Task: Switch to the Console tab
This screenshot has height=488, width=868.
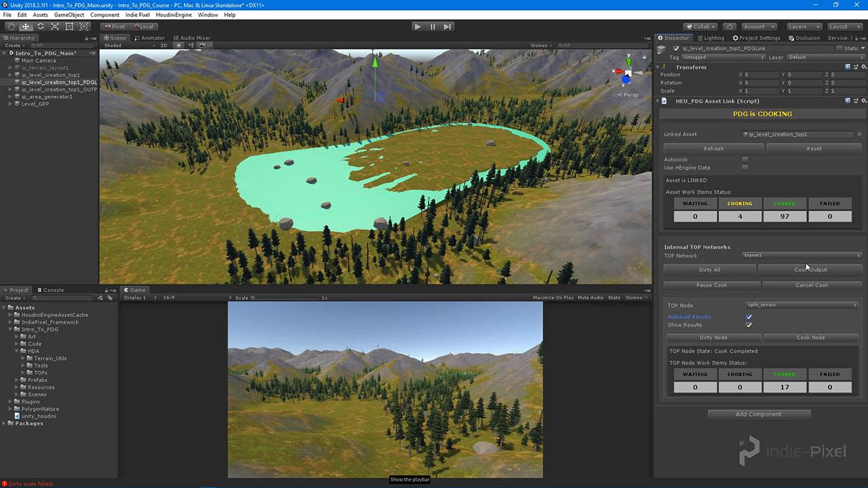Action: [51, 290]
